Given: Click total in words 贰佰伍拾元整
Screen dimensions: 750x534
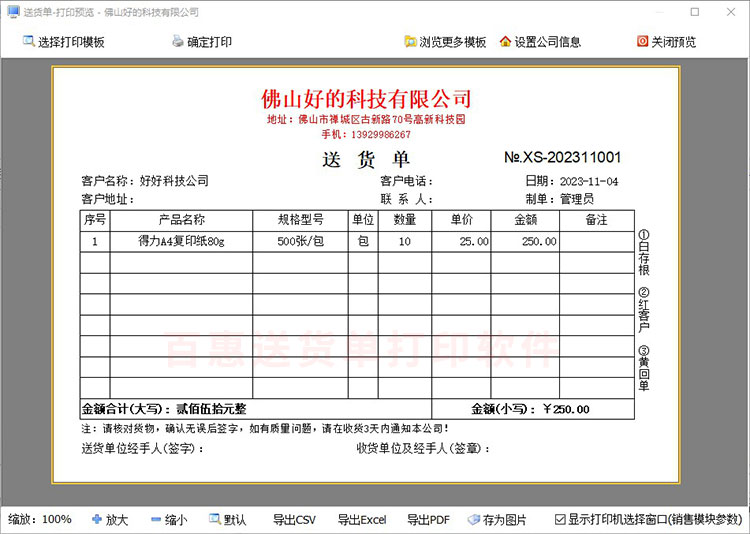Looking at the screenshot, I should click(x=211, y=409).
